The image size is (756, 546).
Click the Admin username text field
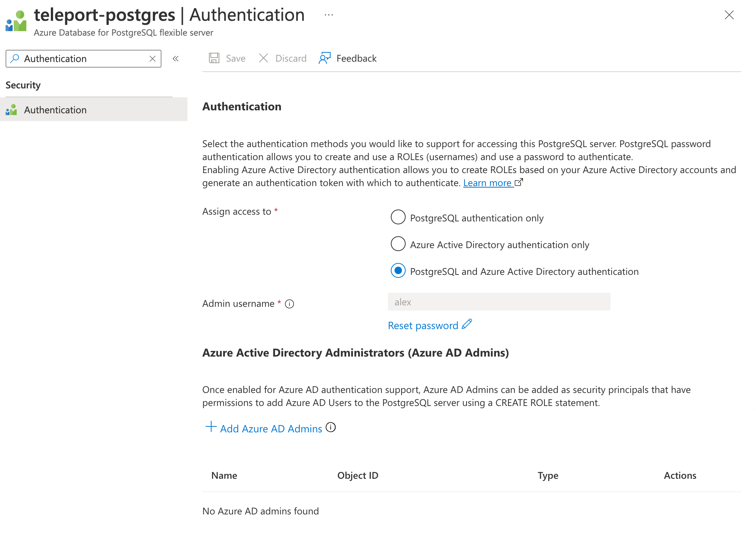(499, 302)
